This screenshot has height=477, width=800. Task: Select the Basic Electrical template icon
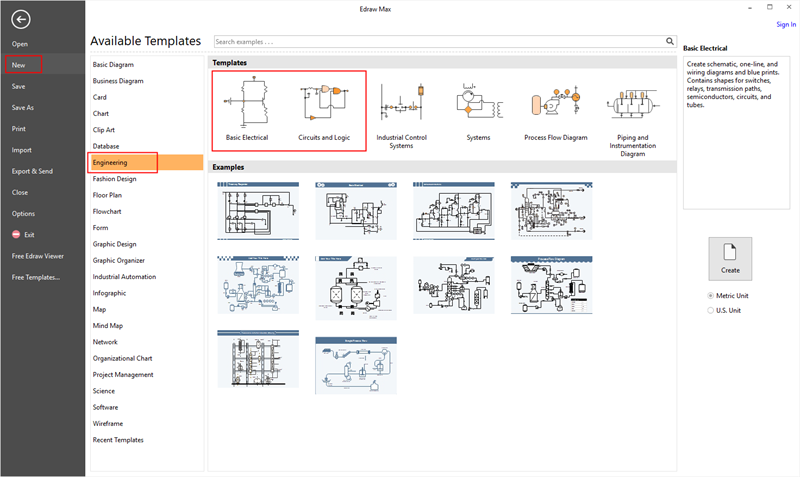coord(247,101)
